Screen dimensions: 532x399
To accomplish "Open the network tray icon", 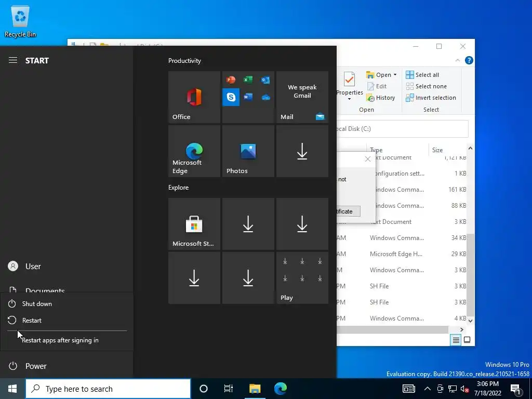I will [453, 389].
